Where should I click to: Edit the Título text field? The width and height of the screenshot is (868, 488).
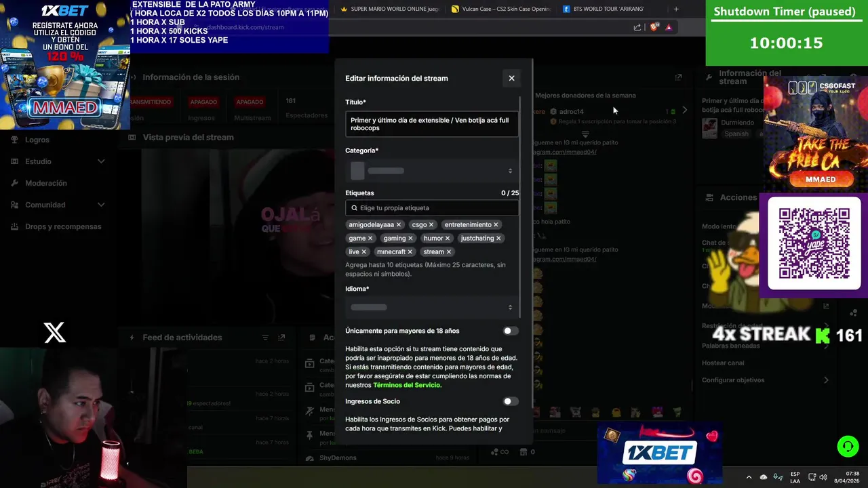tap(431, 124)
